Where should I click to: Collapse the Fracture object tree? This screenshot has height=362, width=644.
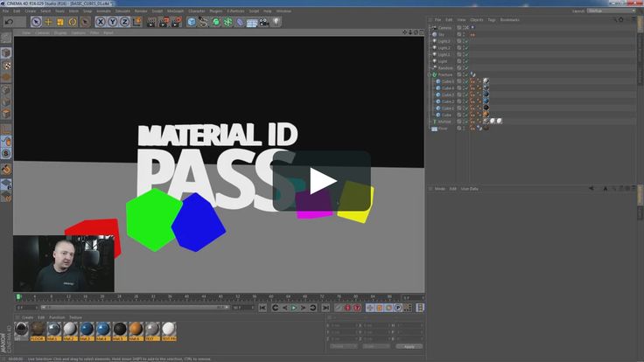[x=430, y=74]
